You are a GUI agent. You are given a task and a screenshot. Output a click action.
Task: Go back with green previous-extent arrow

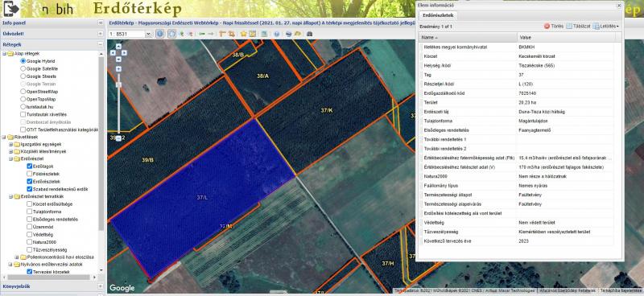tap(202, 34)
